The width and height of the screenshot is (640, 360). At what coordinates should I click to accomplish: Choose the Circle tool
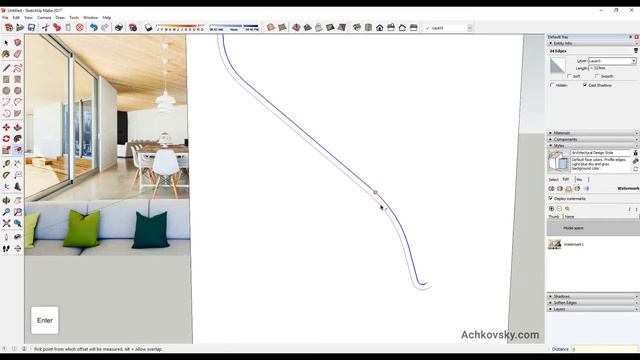pyautogui.click(x=6, y=91)
